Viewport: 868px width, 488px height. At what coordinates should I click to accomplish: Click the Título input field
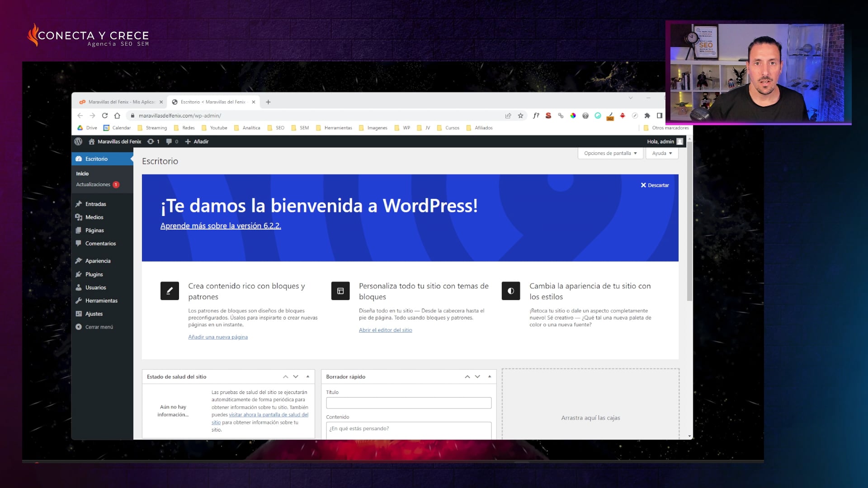point(409,403)
